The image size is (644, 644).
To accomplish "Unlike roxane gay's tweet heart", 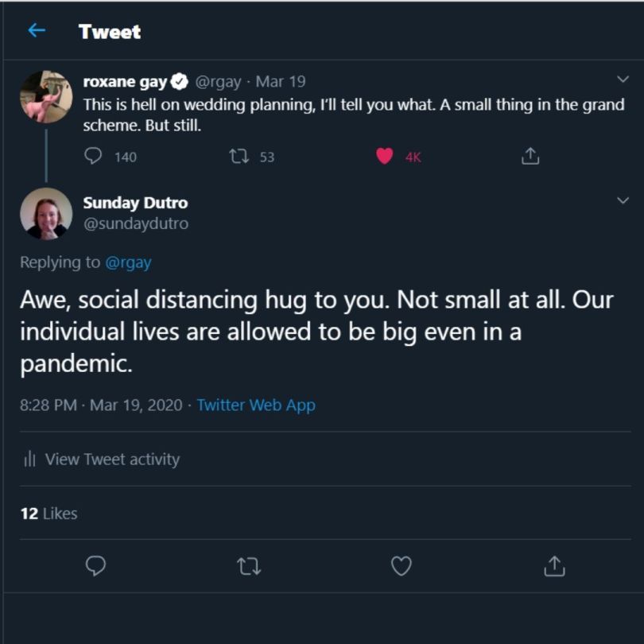I will click(x=385, y=157).
